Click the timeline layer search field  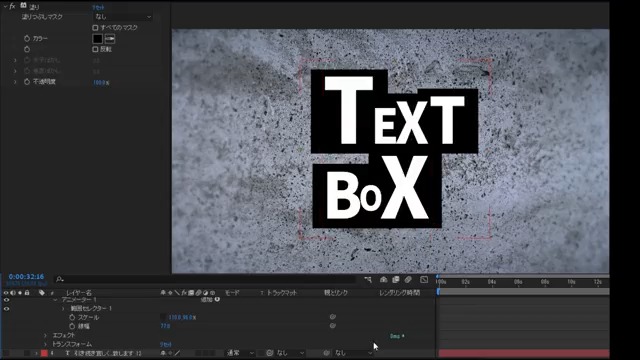pos(204,280)
